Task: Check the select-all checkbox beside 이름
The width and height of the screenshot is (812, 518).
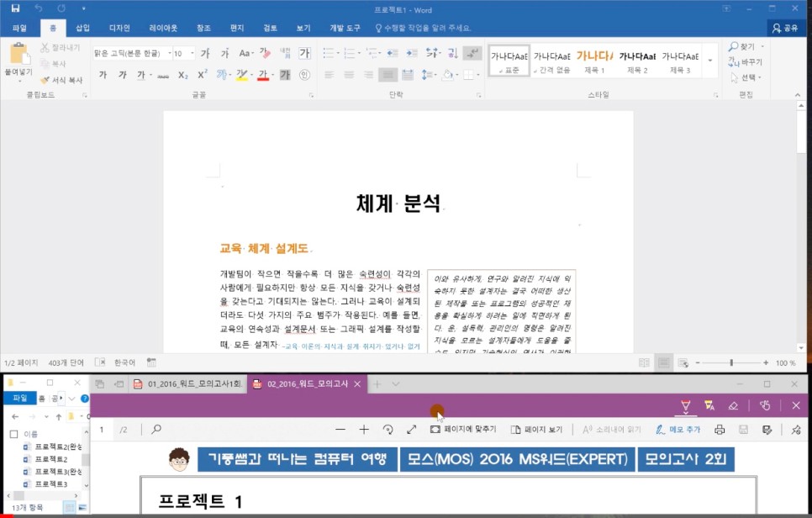Action: 14,434
